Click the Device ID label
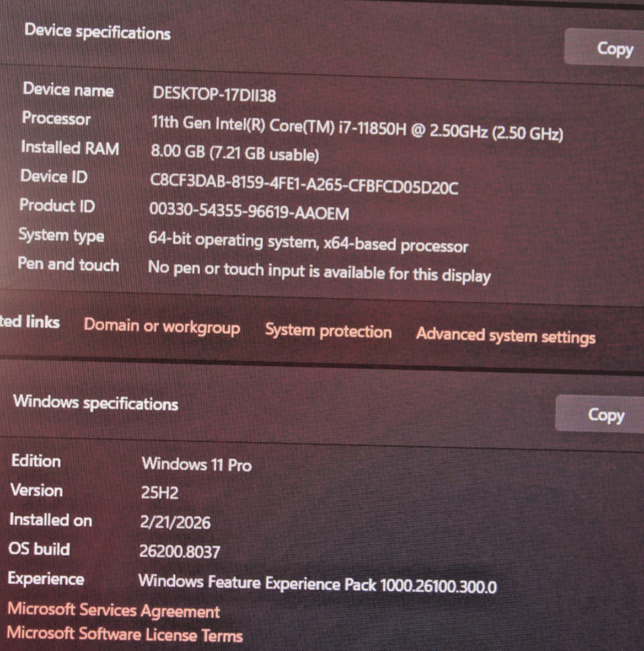The image size is (644, 651). pyautogui.click(x=54, y=176)
